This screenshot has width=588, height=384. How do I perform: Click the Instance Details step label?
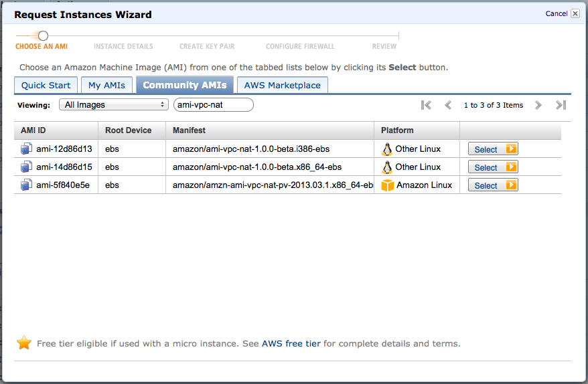pyautogui.click(x=123, y=46)
